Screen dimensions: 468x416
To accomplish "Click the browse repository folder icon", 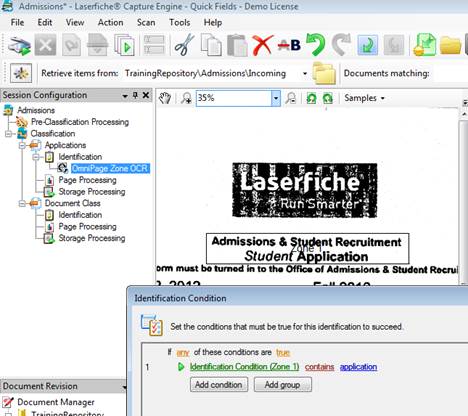I will click(323, 73).
